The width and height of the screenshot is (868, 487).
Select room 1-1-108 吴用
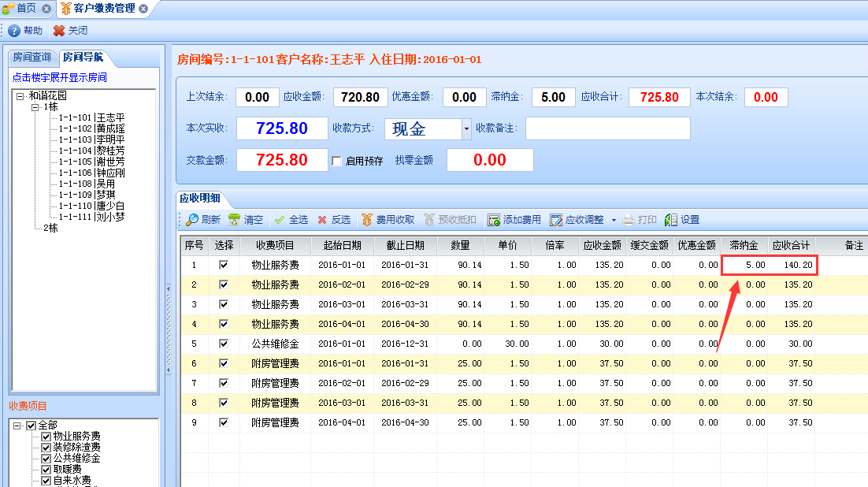click(87, 184)
